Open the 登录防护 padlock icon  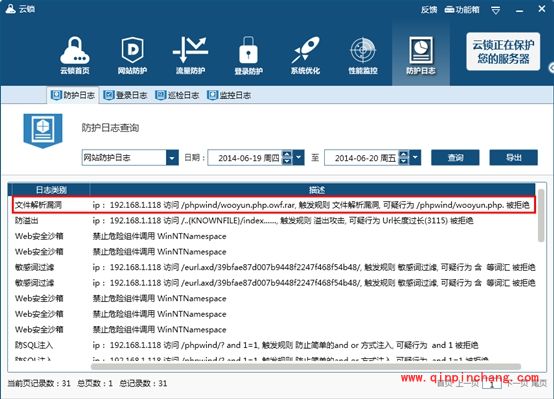tap(248, 55)
